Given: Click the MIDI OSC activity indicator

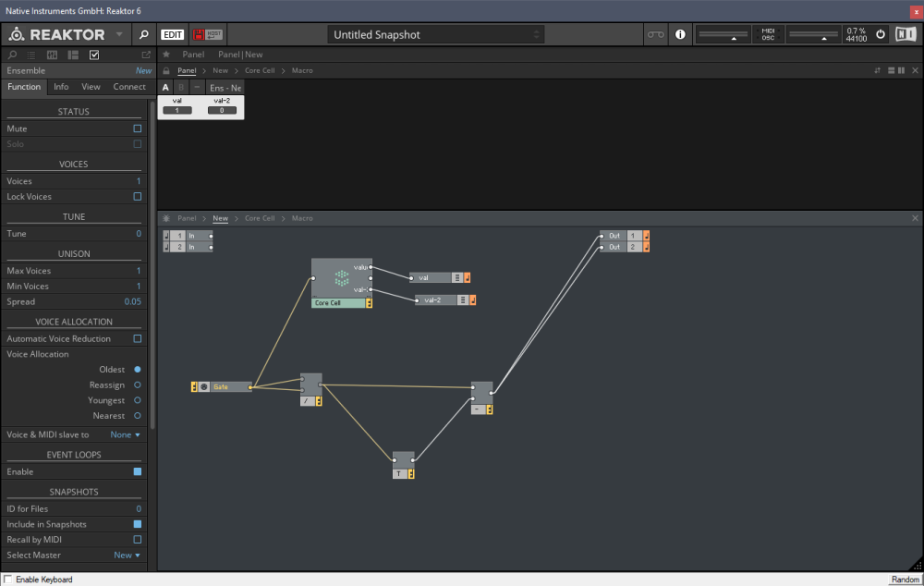Looking at the screenshot, I should pos(768,34).
